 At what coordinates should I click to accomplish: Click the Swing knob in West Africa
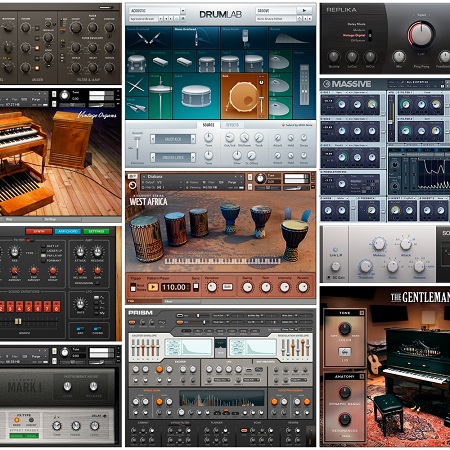[247, 287]
